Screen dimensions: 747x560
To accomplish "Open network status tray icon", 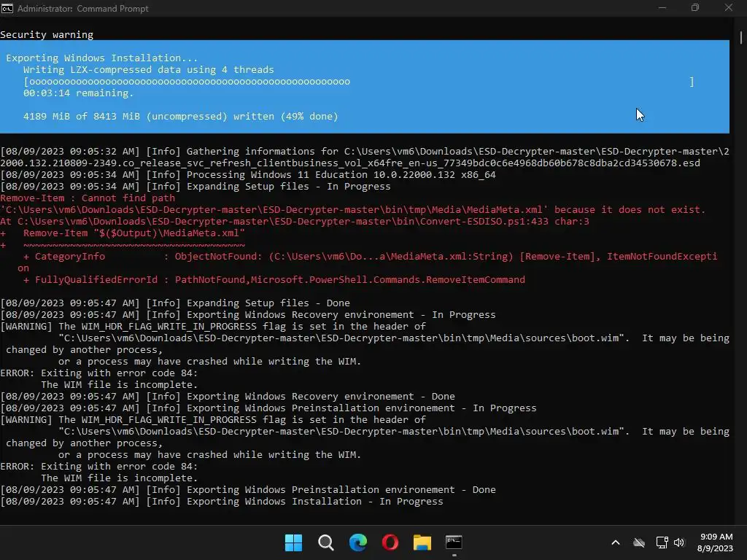I will (662, 542).
